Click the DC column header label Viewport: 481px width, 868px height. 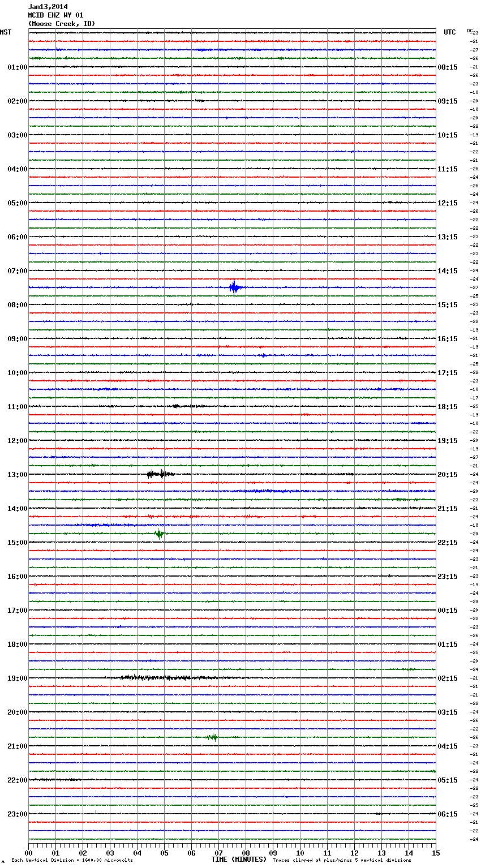470,31
